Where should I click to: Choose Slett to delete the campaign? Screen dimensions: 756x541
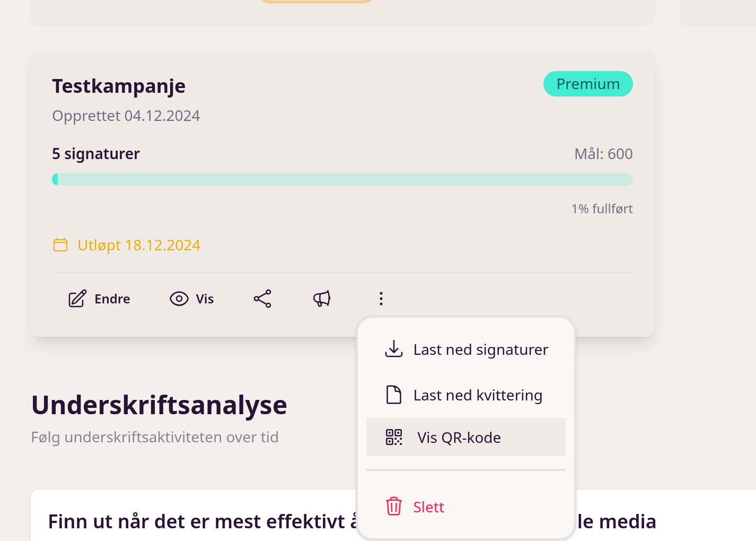428,507
